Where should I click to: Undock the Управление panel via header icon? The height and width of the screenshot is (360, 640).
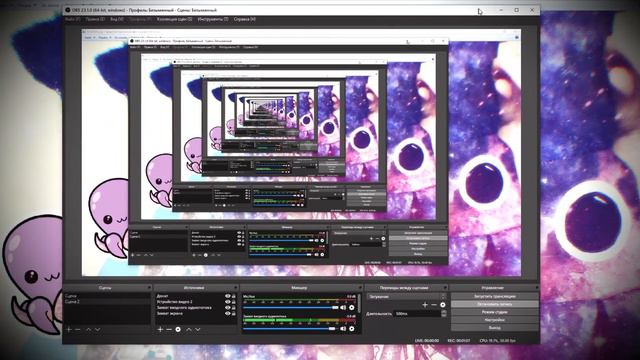point(537,288)
